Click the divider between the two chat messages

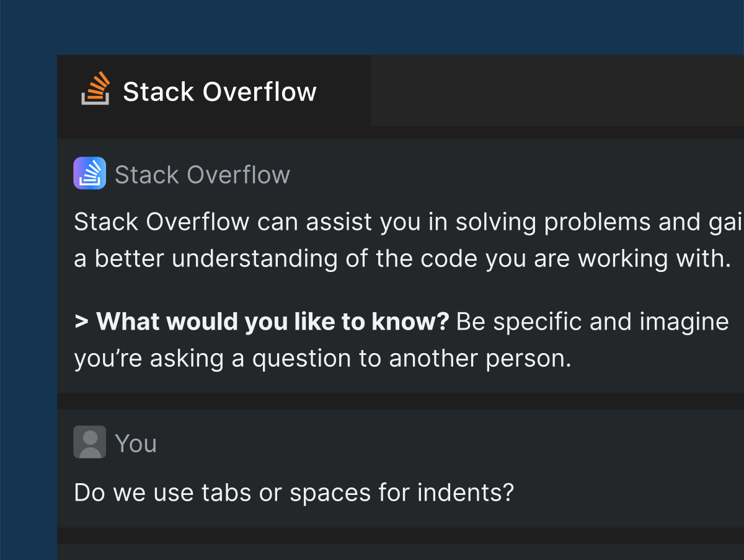(x=400, y=401)
